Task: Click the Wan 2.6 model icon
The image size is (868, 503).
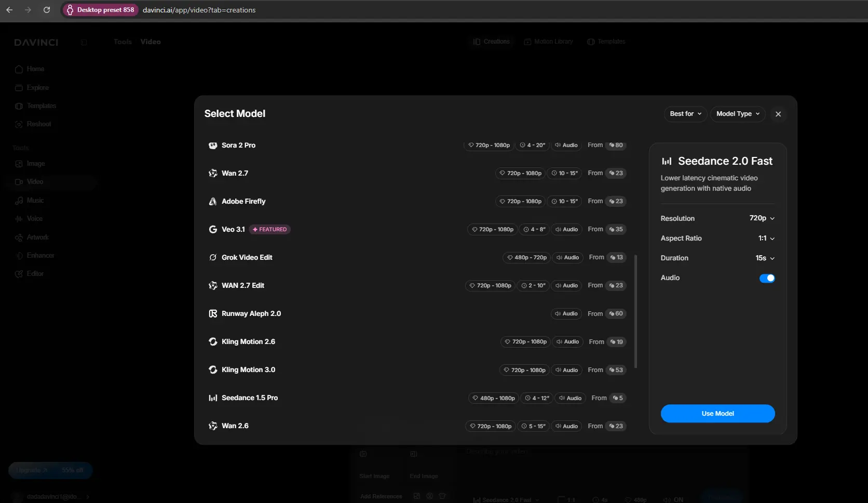Action: coord(213,426)
